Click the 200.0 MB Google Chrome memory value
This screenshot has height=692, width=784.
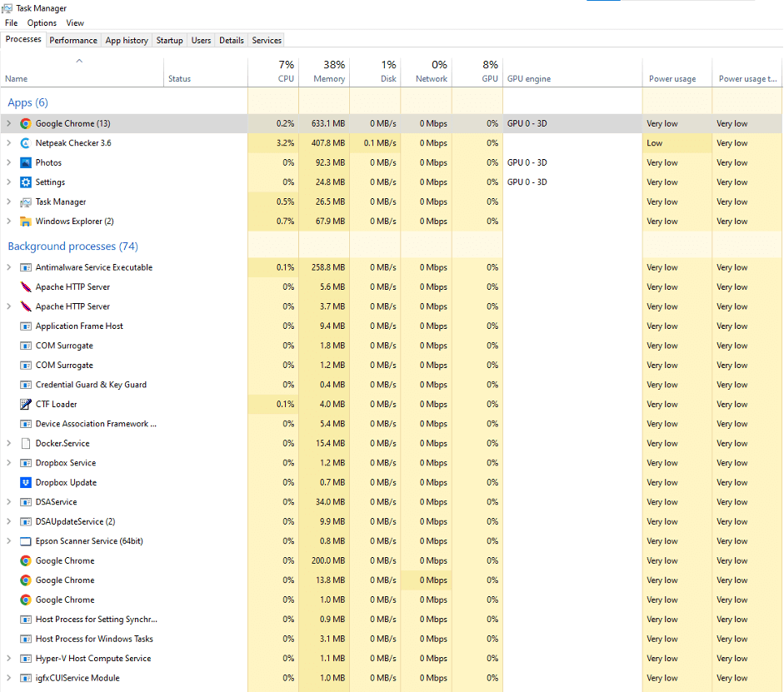(x=328, y=560)
